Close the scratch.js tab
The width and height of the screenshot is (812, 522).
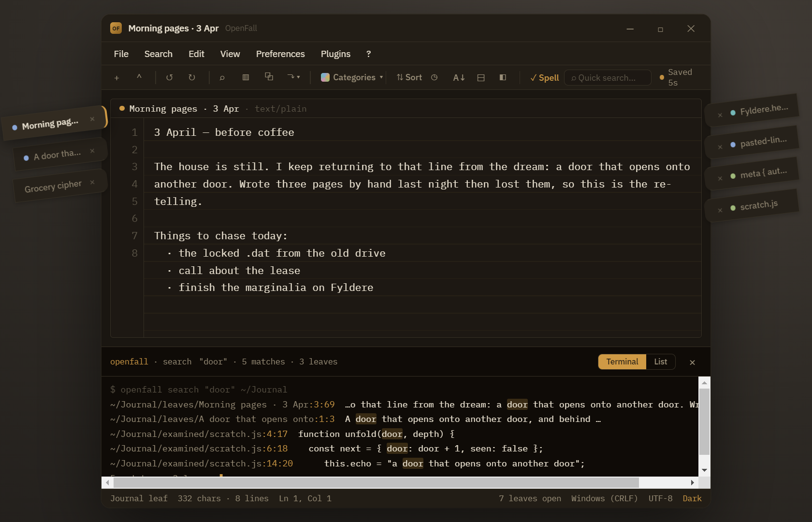click(720, 210)
